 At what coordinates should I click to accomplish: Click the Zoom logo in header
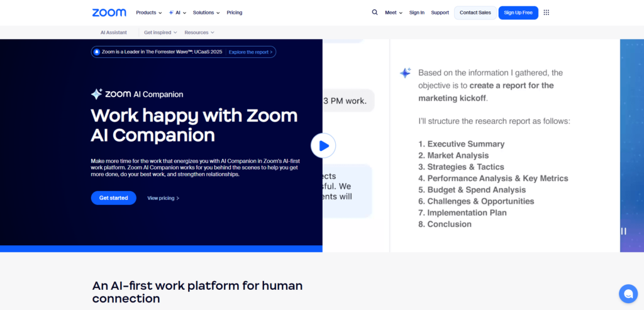pyautogui.click(x=109, y=13)
